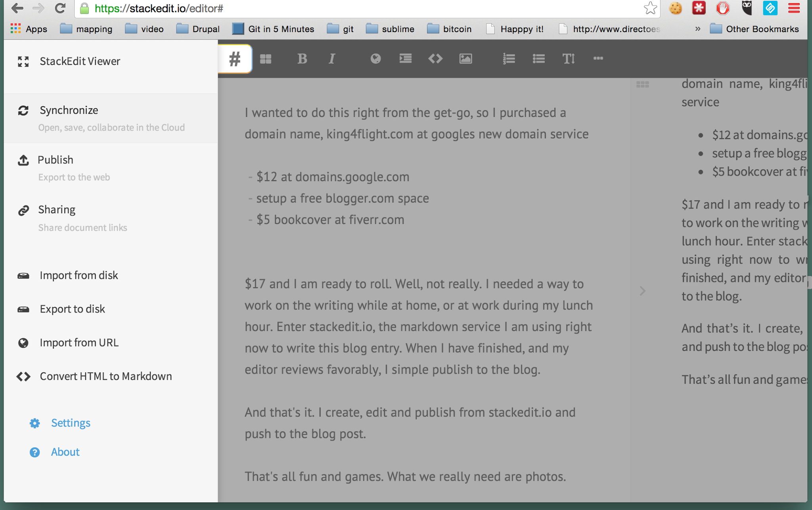The height and width of the screenshot is (510, 812).
Task: Click the collapse sidebar arrow
Action: point(642,290)
